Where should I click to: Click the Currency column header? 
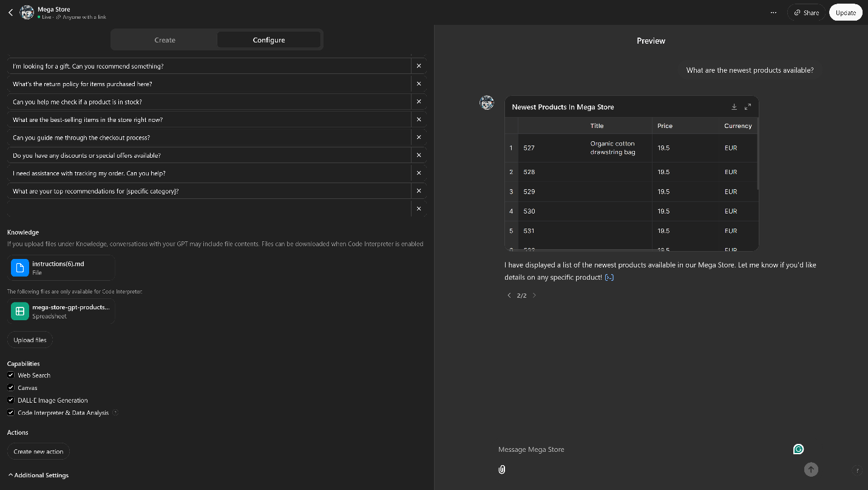click(737, 126)
